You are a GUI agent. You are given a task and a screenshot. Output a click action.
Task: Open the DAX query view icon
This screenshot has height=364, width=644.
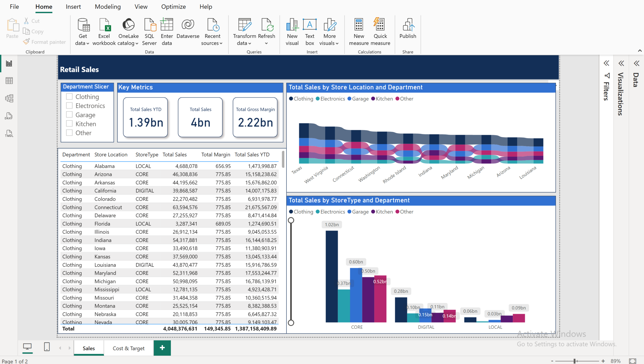click(9, 116)
